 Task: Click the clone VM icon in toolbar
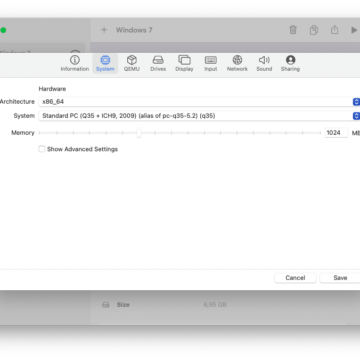pyautogui.click(x=314, y=30)
